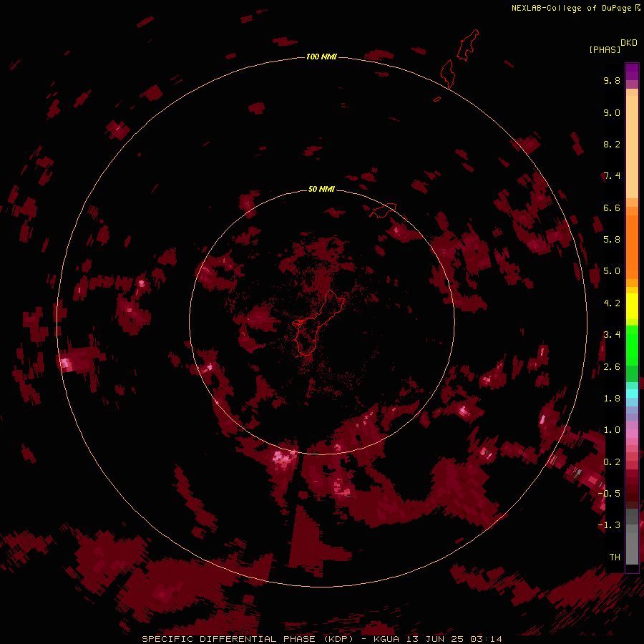The width and height of the screenshot is (644, 644).
Task: Click the 7.4 legend value
Action: [612, 176]
